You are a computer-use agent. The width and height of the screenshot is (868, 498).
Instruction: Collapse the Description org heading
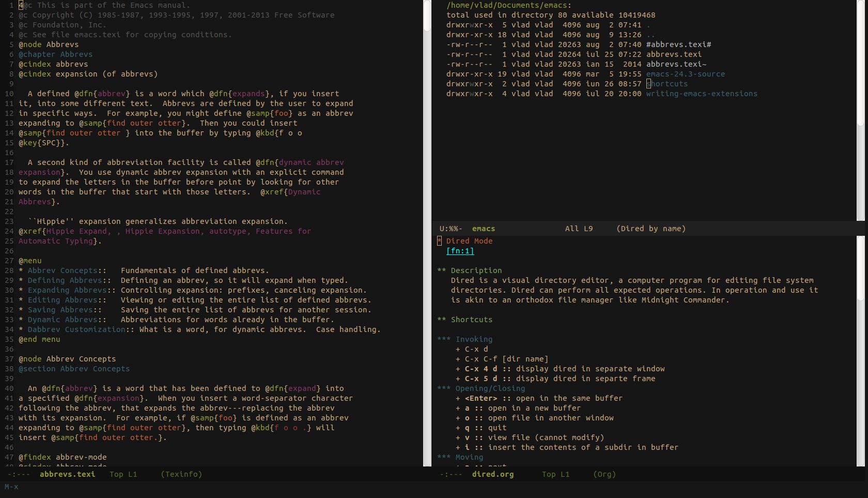475,270
